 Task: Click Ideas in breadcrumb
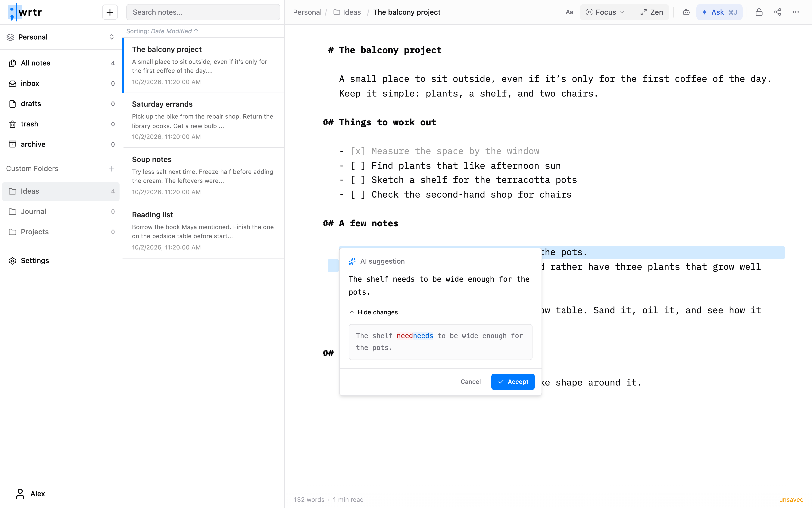[x=347, y=12]
